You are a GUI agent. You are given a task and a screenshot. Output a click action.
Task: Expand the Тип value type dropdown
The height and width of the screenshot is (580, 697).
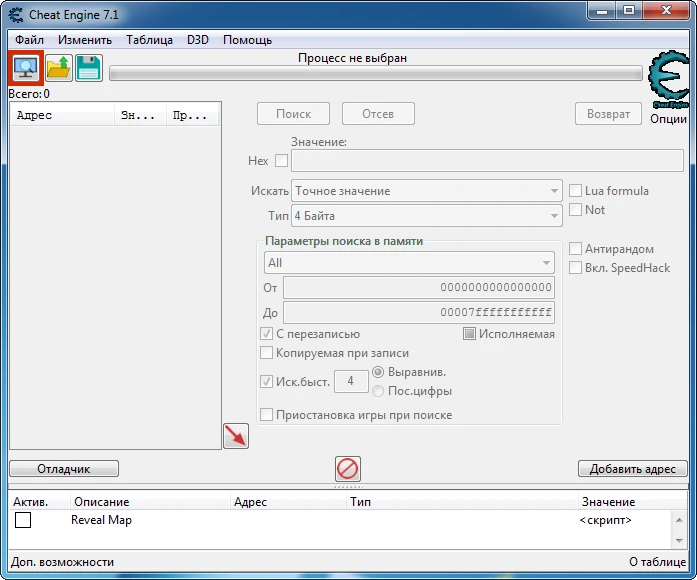click(427, 216)
